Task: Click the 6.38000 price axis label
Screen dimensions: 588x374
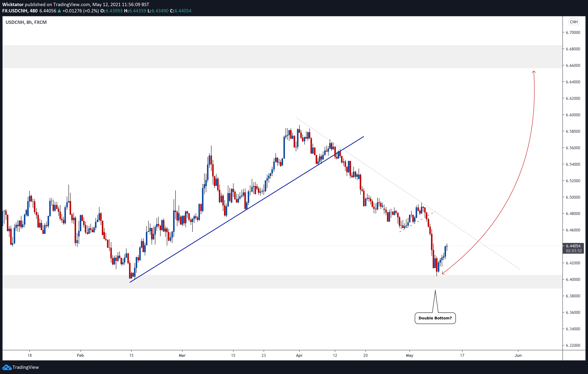Action: tap(573, 296)
